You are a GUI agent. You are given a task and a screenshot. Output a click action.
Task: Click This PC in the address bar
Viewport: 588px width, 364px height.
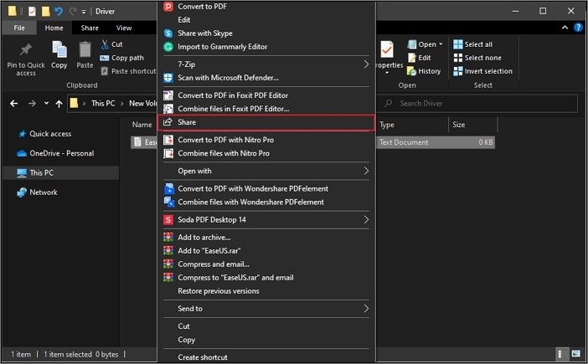pyautogui.click(x=103, y=104)
